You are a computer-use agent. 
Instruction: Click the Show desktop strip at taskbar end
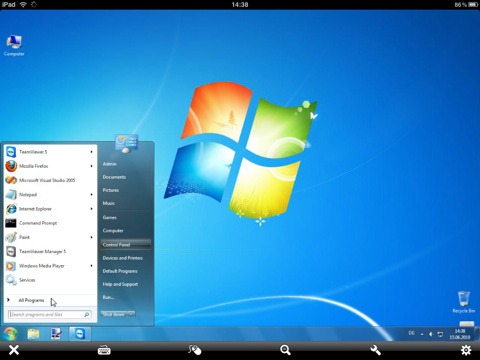(x=477, y=334)
